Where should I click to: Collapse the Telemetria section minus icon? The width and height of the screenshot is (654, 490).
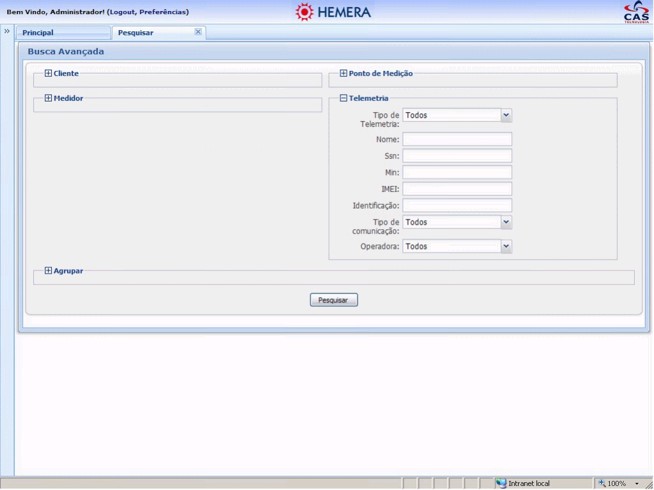343,99
